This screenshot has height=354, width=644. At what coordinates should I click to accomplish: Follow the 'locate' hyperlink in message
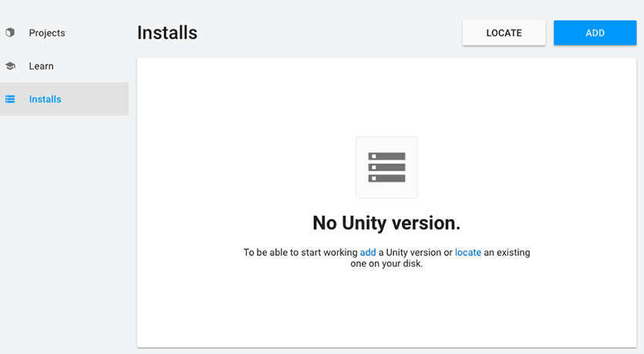point(468,252)
